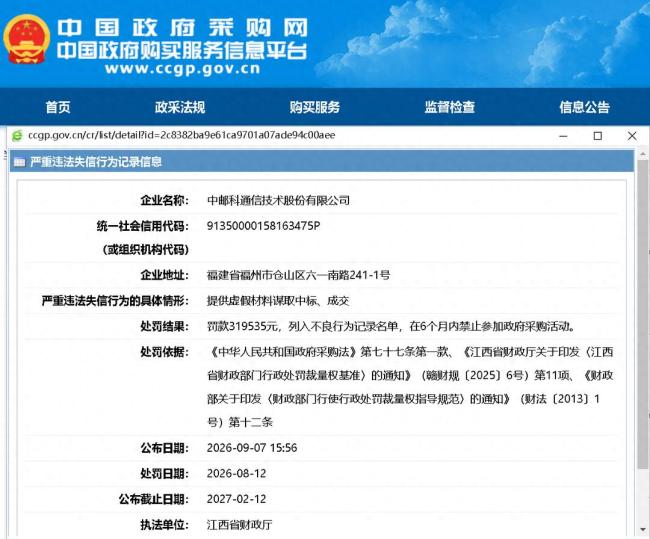Click the 企业地址 label
The height and width of the screenshot is (539, 650).
point(165,275)
